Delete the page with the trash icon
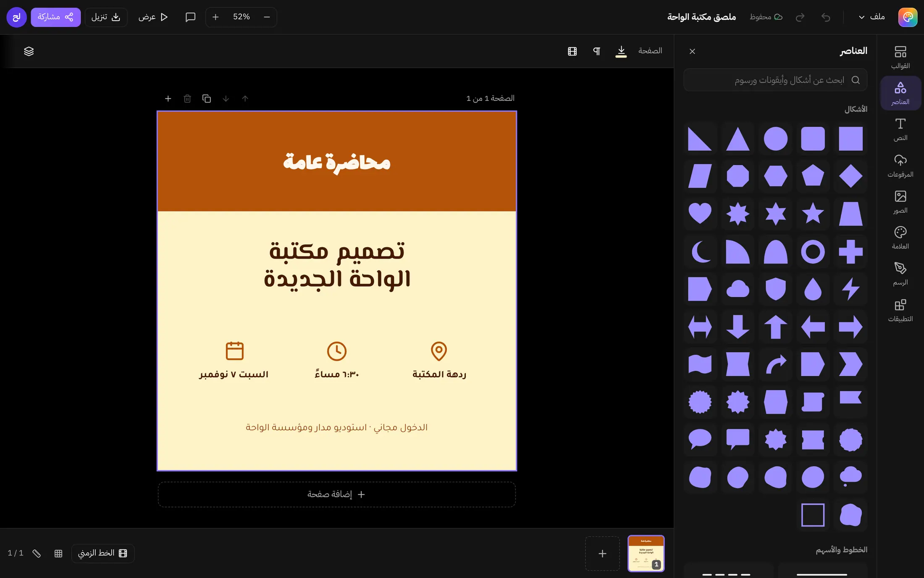The image size is (924, 578). (x=187, y=98)
